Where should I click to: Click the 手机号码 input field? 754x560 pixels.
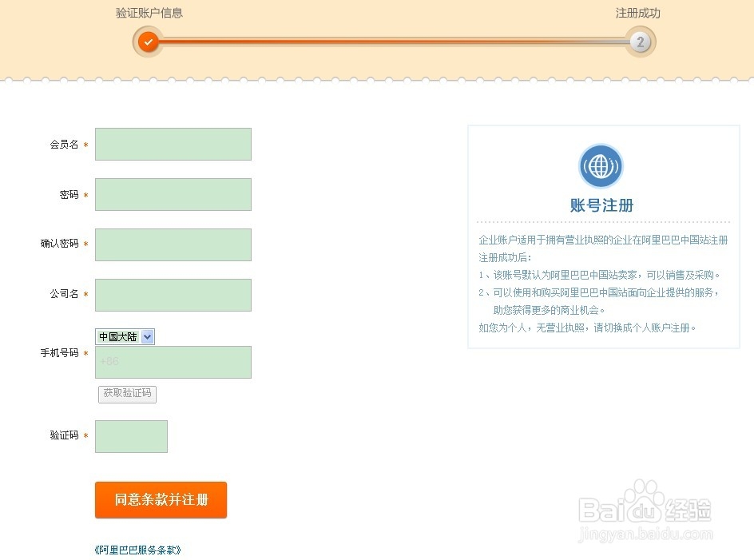173,362
